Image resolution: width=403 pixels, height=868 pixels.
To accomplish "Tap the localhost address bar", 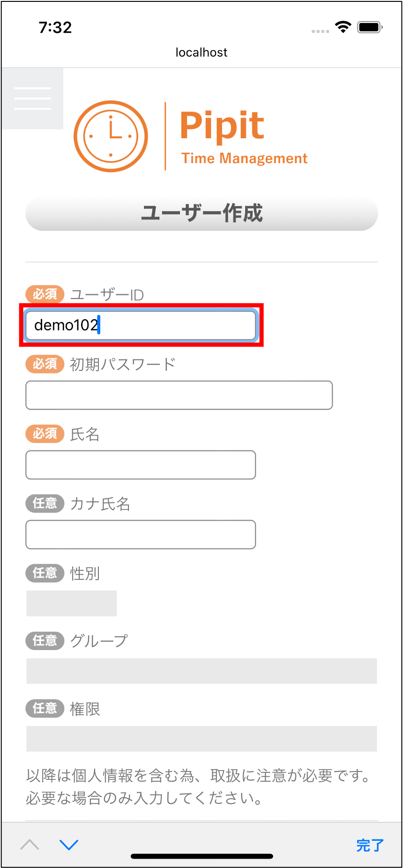I will tap(201, 52).
